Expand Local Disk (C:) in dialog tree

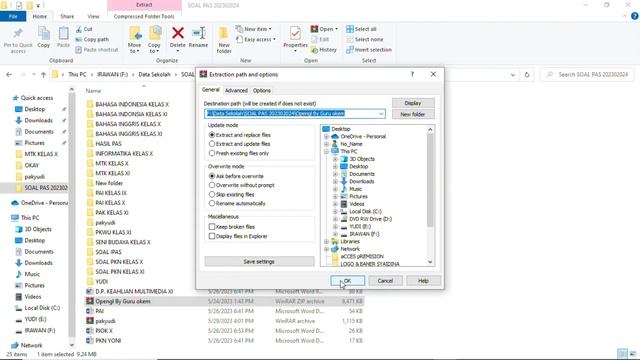pyautogui.click(x=335, y=211)
